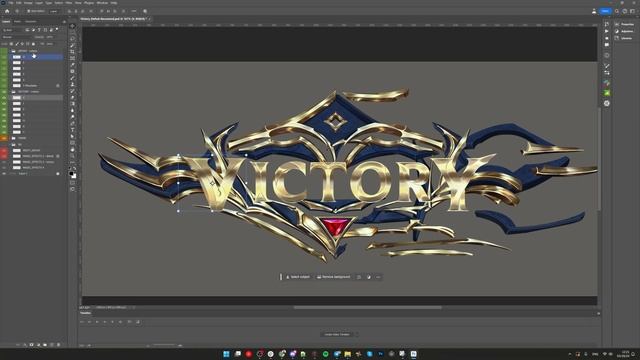Image resolution: width=640 pixels, height=360 pixels.
Task: Open the multicolored Swatches panel icon
Action: coord(607,83)
